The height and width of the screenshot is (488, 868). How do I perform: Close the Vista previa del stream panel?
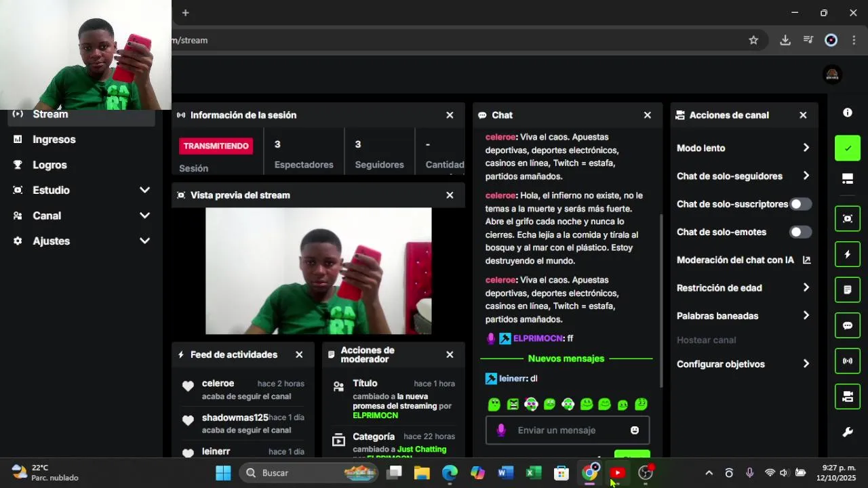point(450,195)
